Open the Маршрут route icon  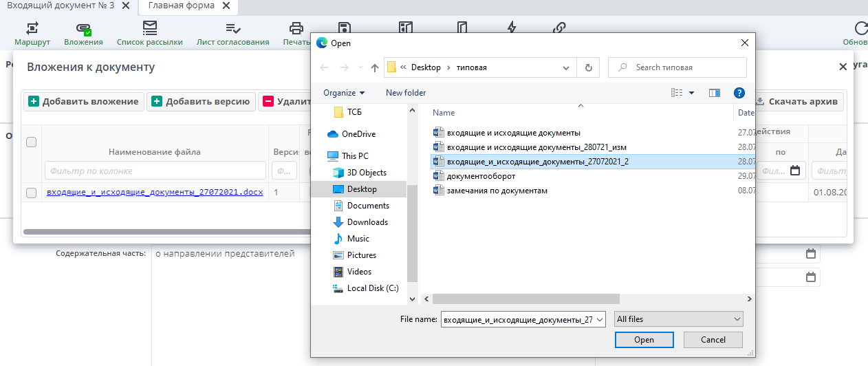(32, 28)
